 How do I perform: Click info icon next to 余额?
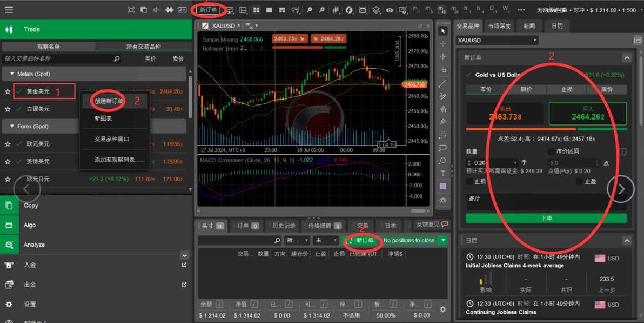point(219,305)
